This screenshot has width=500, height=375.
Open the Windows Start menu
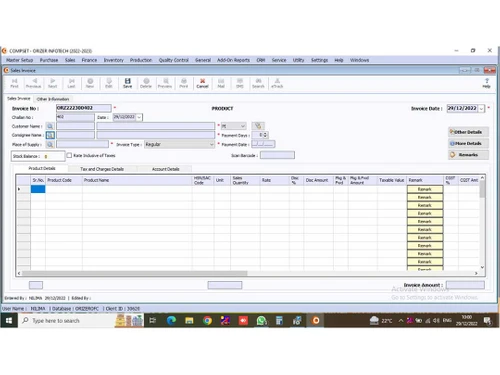(9, 321)
